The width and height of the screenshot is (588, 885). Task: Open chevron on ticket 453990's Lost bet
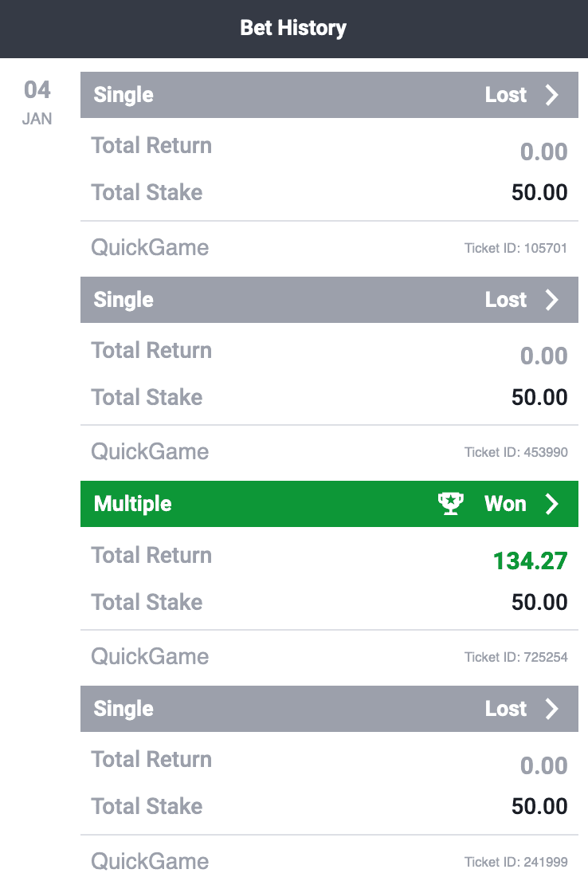pos(552,300)
